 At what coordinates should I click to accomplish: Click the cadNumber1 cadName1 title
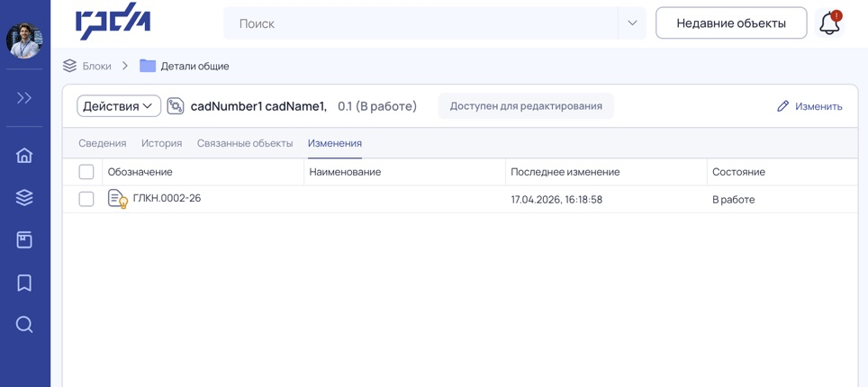(258, 106)
